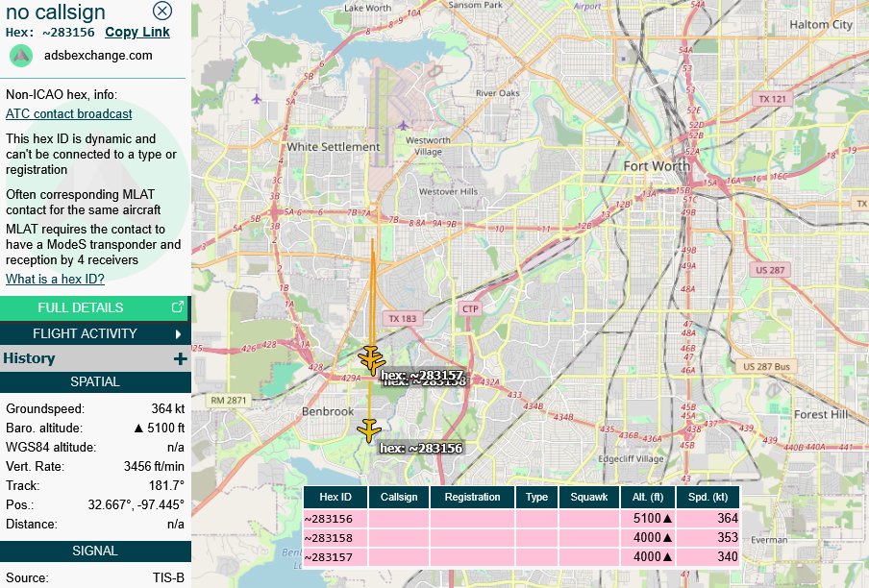Sort table by Hex ID column
This screenshot has width=869, height=588.
point(335,497)
